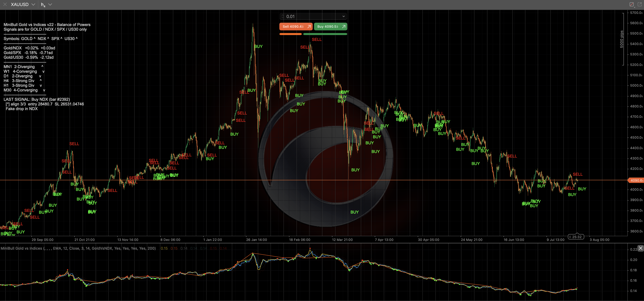This screenshot has width=644, height=301.
Task: Click the orange sell sentiment bar
Action: tap(291, 34)
